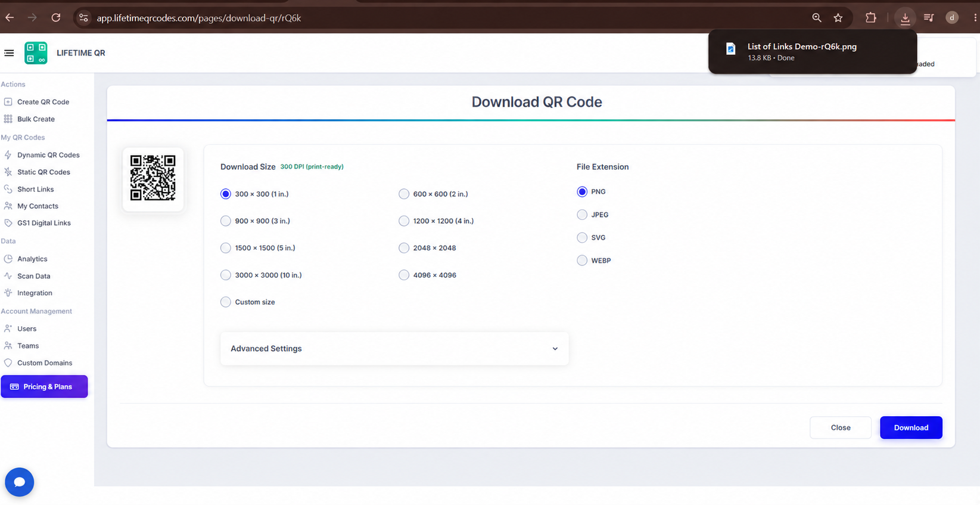Click the Create QR Code plus icon

coord(8,102)
